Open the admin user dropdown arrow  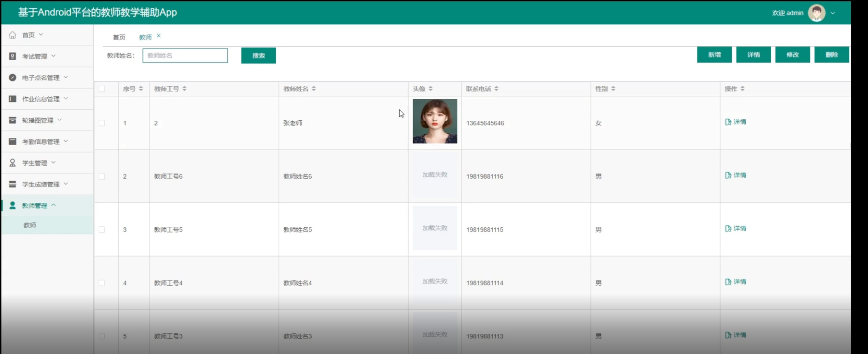coord(833,13)
